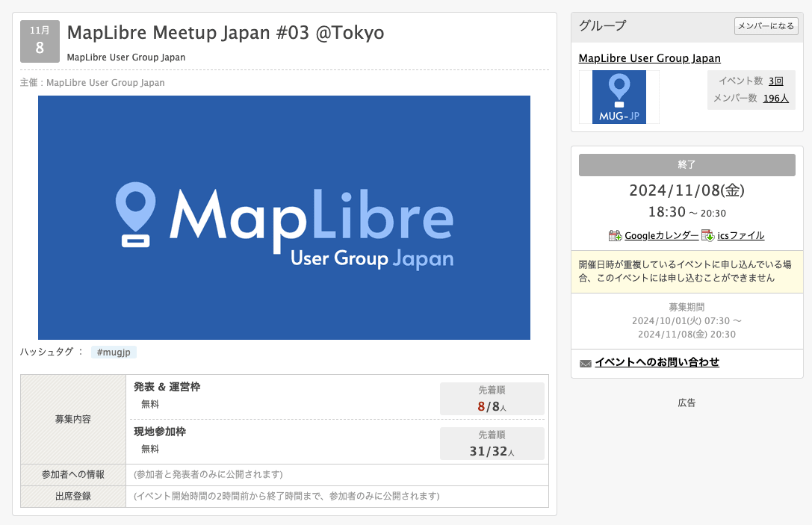Click the 発表 & 運営枠 slot name
The width and height of the screenshot is (812, 525).
click(167, 387)
